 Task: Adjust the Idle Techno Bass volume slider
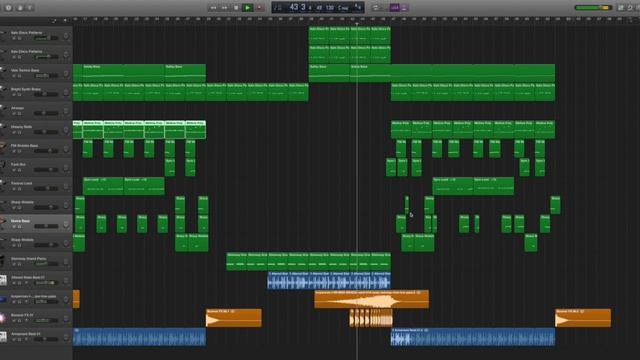pos(46,76)
